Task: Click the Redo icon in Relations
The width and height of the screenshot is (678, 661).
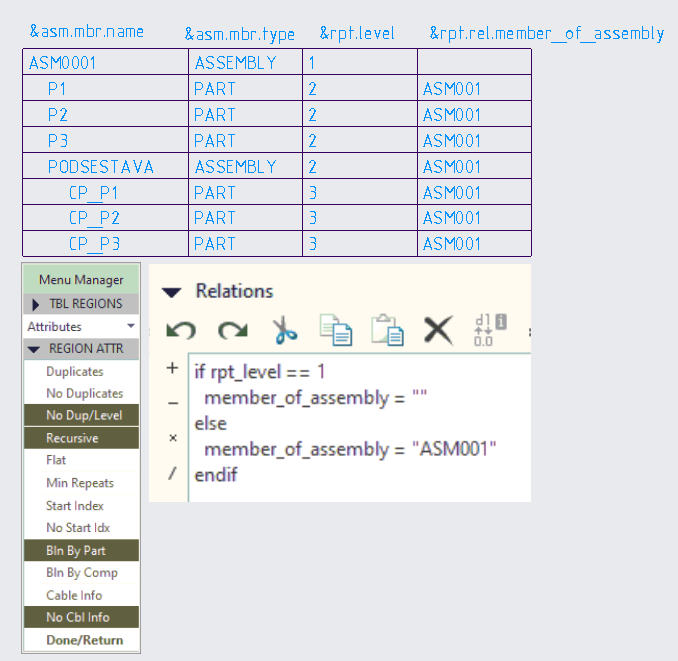Action: [x=232, y=329]
